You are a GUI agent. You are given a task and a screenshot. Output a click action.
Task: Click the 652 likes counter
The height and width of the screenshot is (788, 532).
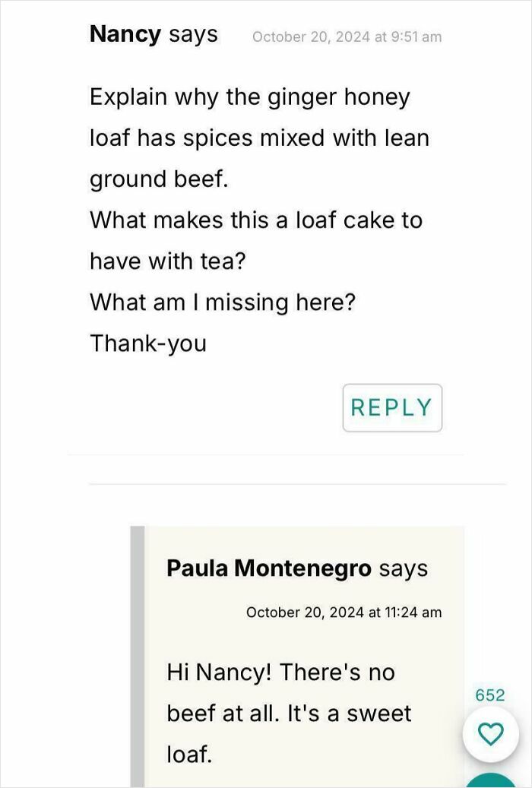point(490,694)
